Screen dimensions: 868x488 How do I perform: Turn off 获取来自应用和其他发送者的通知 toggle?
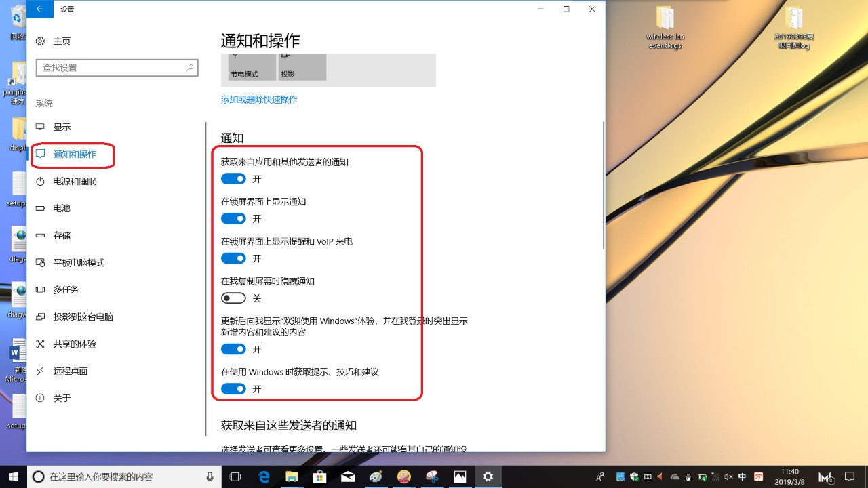pyautogui.click(x=233, y=179)
